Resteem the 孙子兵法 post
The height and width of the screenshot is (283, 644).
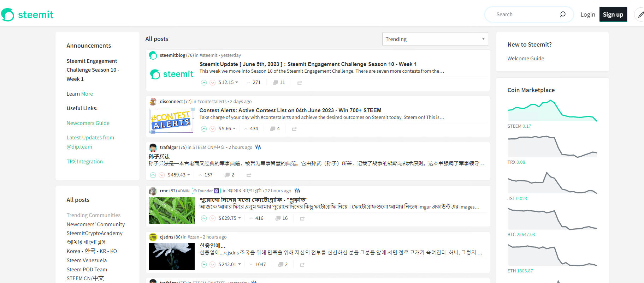[249, 175]
